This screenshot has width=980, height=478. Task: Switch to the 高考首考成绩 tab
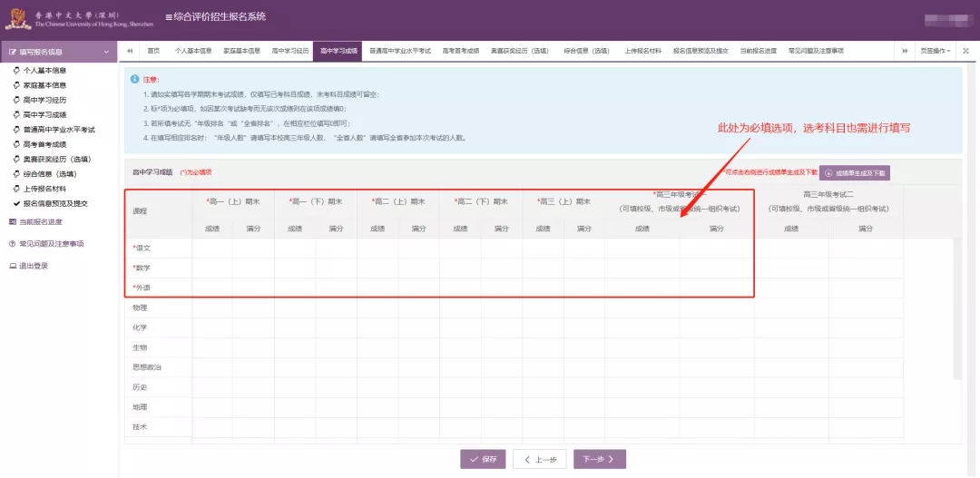460,51
